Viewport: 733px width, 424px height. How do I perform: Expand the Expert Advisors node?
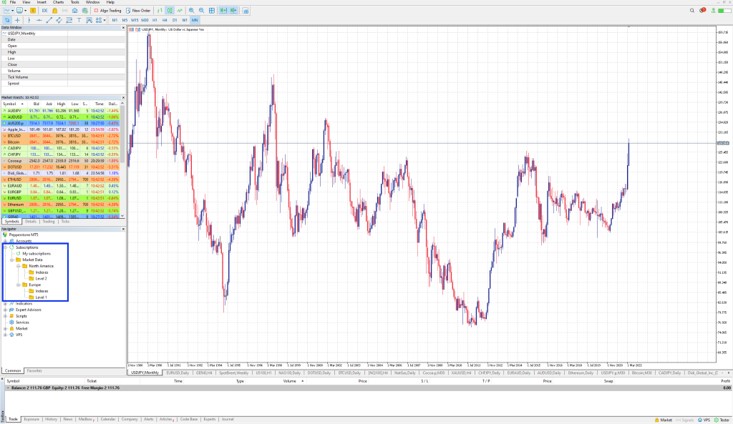5,310
